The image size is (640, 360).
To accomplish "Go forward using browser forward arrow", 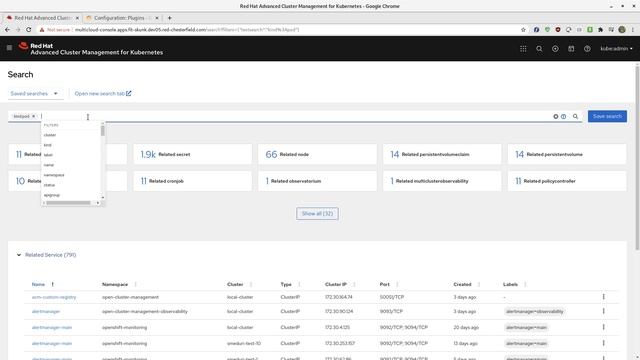I will pos(18,29).
